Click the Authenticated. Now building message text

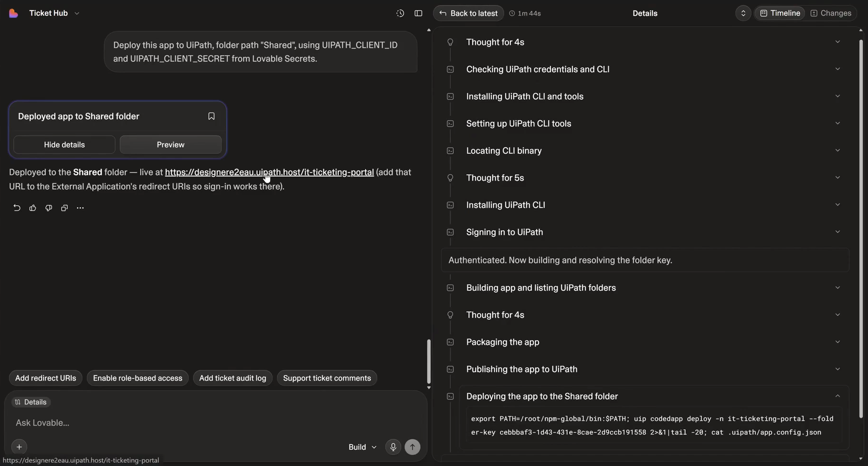(560, 260)
